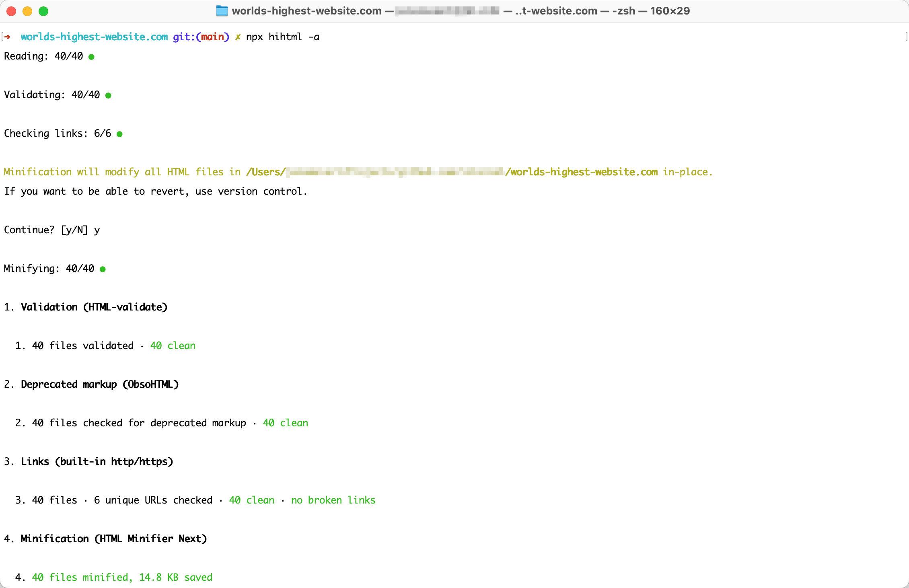Click the 'Continue? [y/N] y' prompt line

point(52,230)
